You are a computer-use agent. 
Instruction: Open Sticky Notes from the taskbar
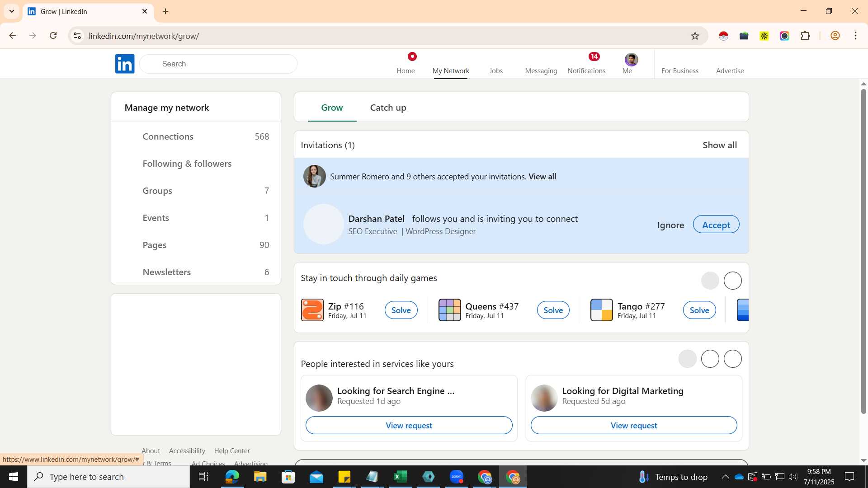(x=344, y=477)
